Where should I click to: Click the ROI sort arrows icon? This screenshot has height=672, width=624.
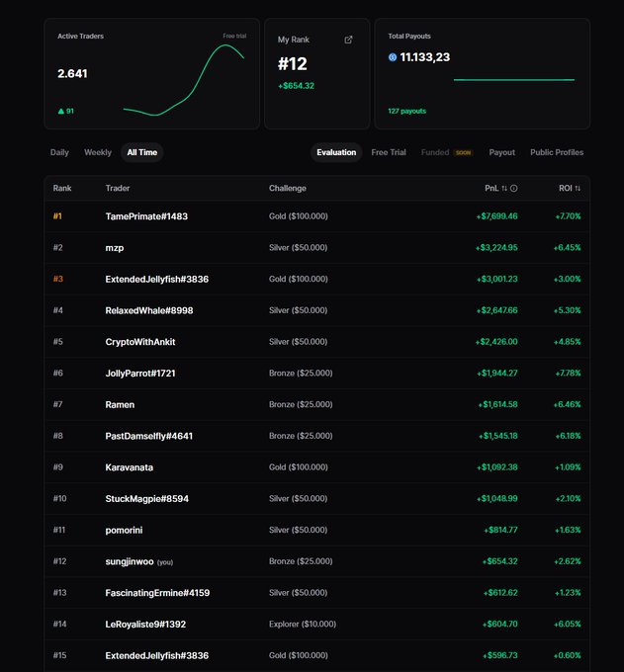pyautogui.click(x=578, y=188)
